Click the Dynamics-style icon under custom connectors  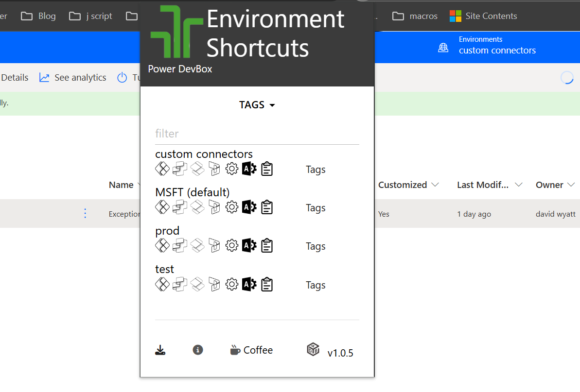(214, 169)
